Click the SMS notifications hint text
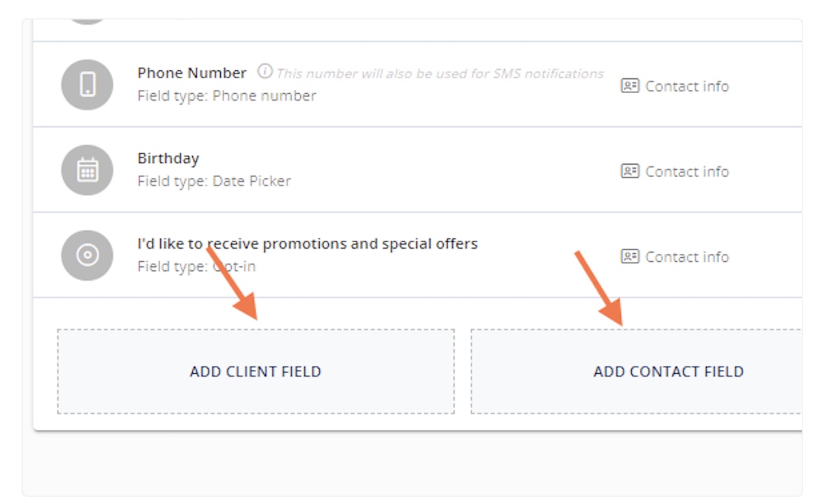826x504 pixels. click(x=440, y=74)
